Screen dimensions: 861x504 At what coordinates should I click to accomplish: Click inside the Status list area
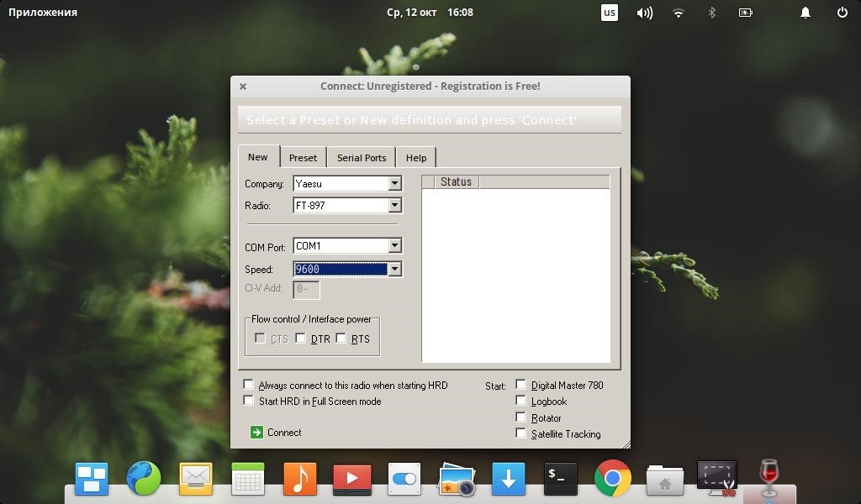click(x=515, y=276)
